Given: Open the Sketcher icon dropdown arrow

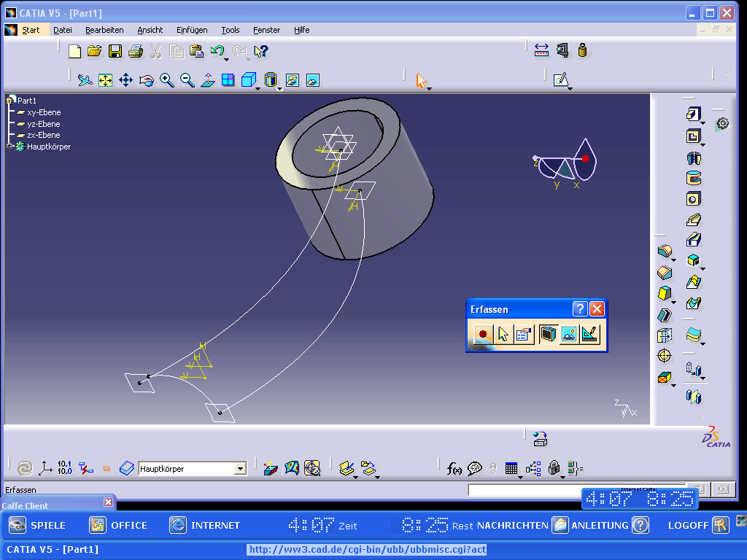Looking at the screenshot, I should click(570, 88).
